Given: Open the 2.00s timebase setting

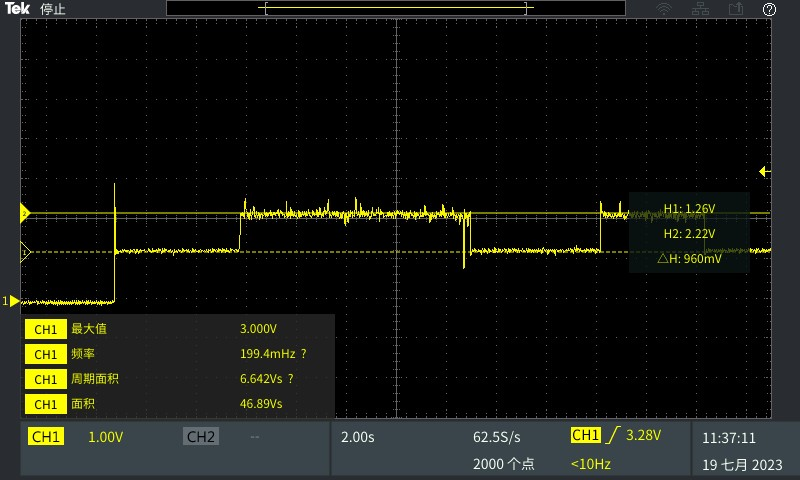Looking at the screenshot, I should coord(358,437).
